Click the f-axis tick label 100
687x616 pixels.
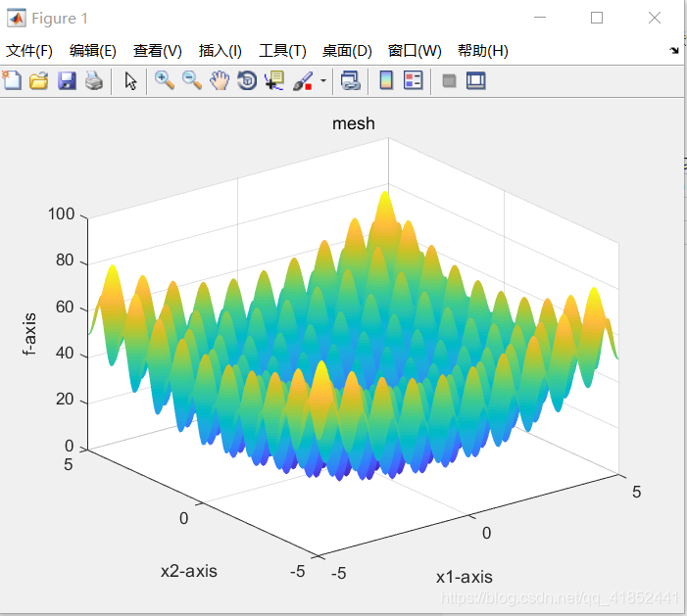[x=62, y=214]
